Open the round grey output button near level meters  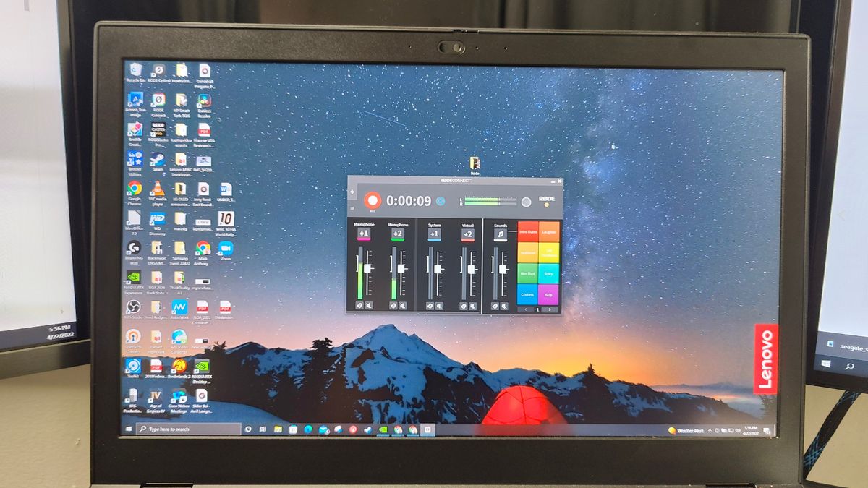(x=526, y=202)
